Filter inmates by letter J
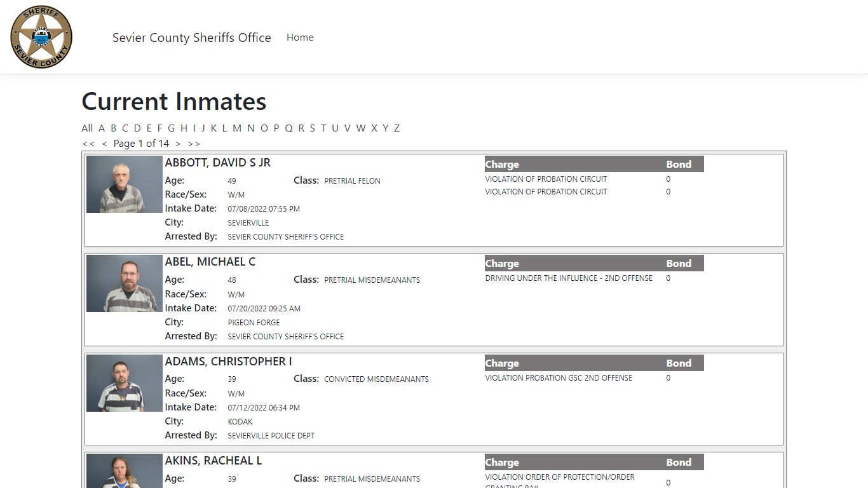The height and width of the screenshot is (488, 868). coord(203,128)
